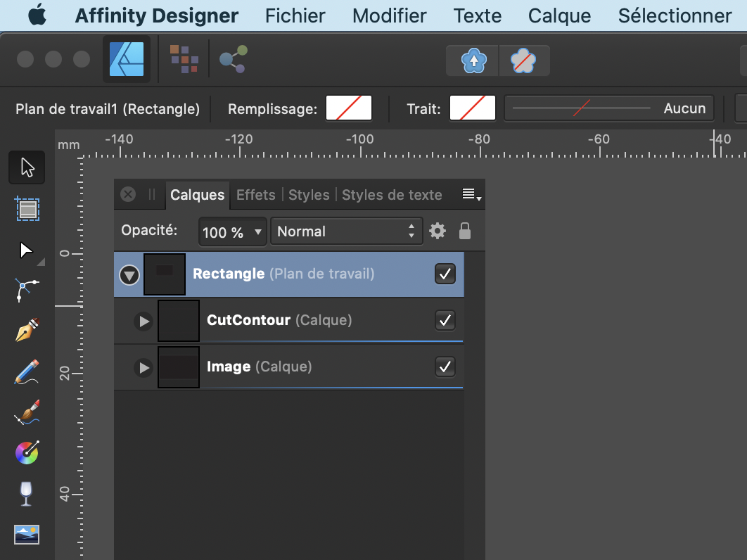This screenshot has height=560, width=747.
Task: Close the Calques panel
Action: (x=128, y=194)
